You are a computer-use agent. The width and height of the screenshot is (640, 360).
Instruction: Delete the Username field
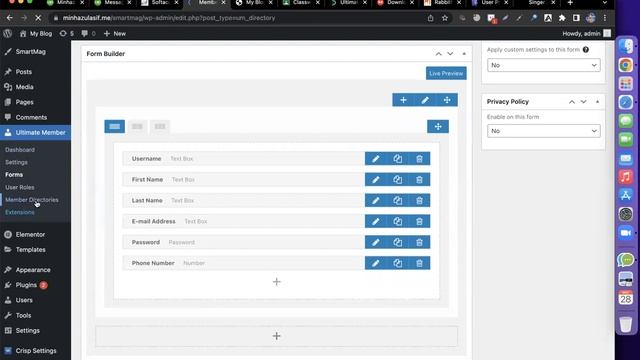419,159
